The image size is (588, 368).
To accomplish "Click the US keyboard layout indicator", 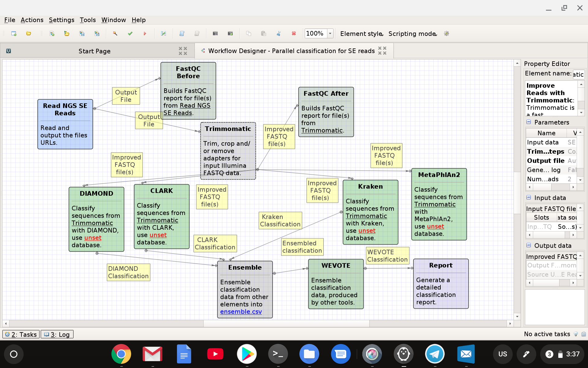I will [503, 354].
